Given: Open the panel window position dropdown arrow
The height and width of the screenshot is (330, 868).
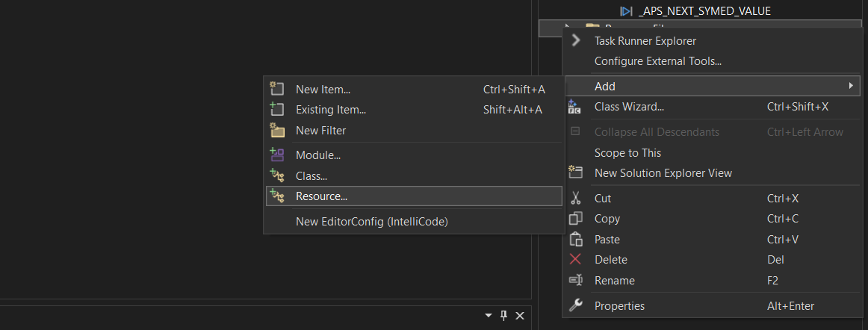Looking at the screenshot, I should coord(489,317).
